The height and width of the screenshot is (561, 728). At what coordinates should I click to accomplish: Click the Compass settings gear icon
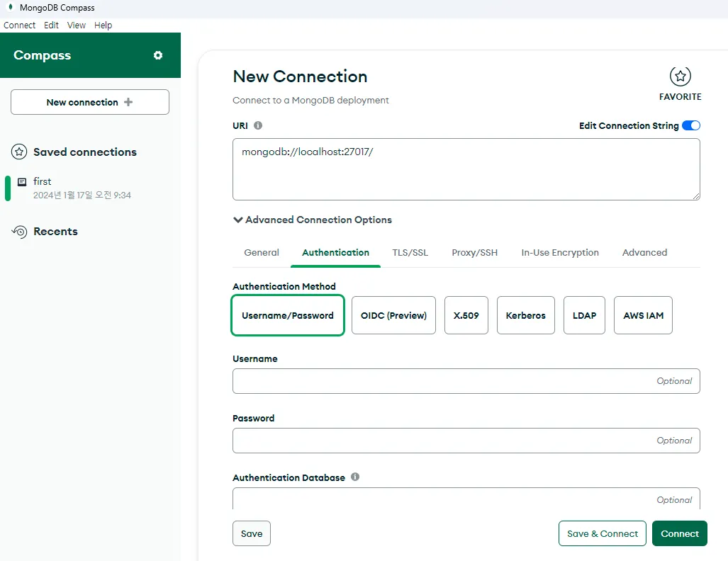[x=158, y=55]
